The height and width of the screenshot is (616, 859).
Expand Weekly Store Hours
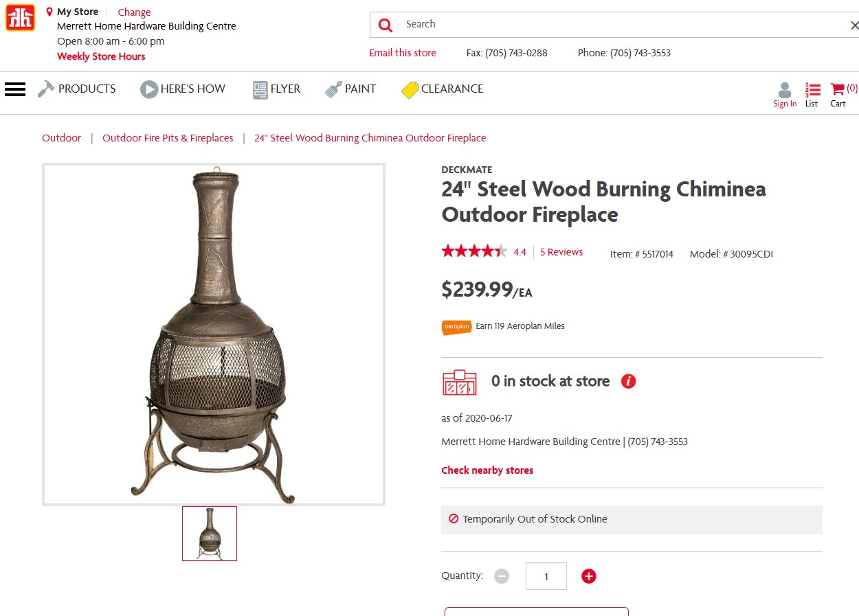coord(101,56)
